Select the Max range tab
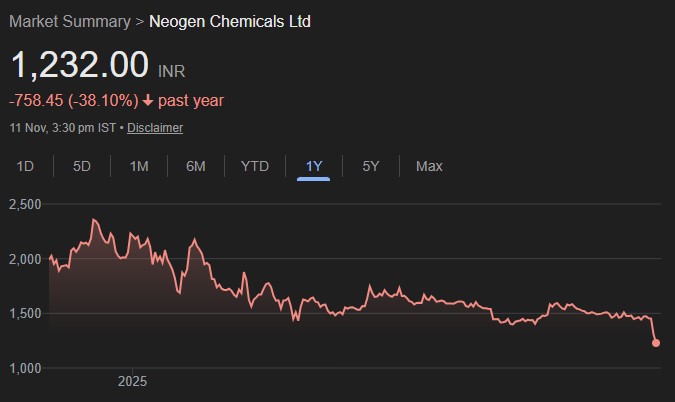This screenshot has width=675, height=402. [429, 166]
